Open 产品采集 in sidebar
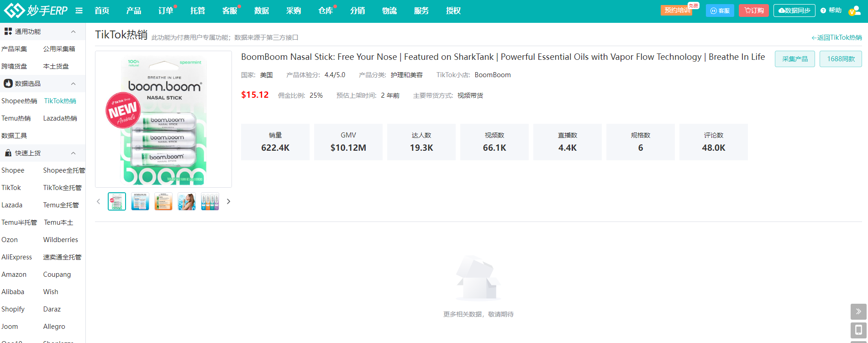868x343 pixels. 14,49
